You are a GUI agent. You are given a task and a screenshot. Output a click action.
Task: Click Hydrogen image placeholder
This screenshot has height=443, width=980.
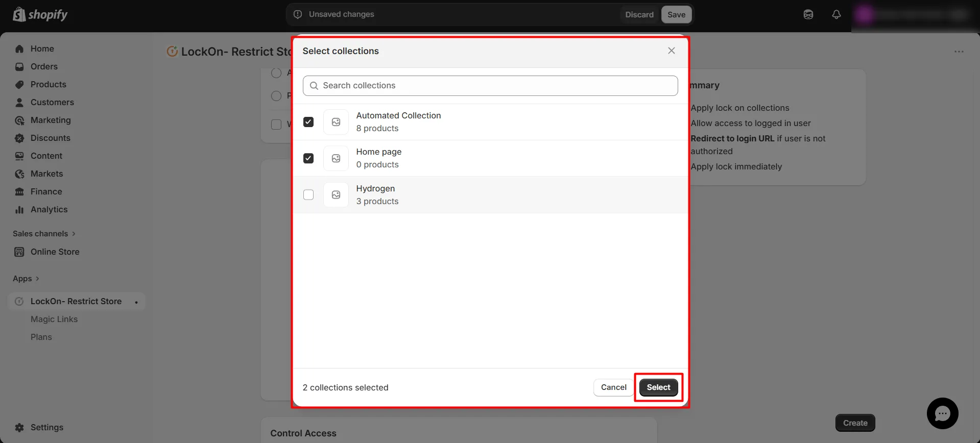336,194
